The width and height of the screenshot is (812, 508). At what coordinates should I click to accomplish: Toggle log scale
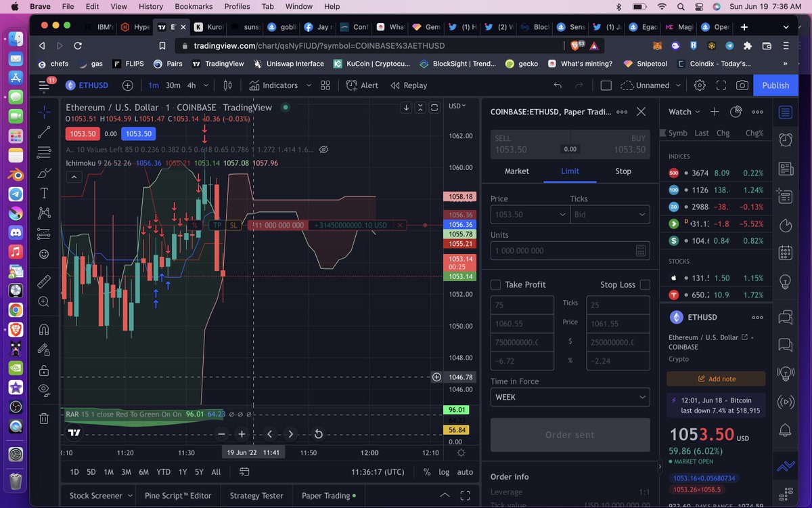444,472
